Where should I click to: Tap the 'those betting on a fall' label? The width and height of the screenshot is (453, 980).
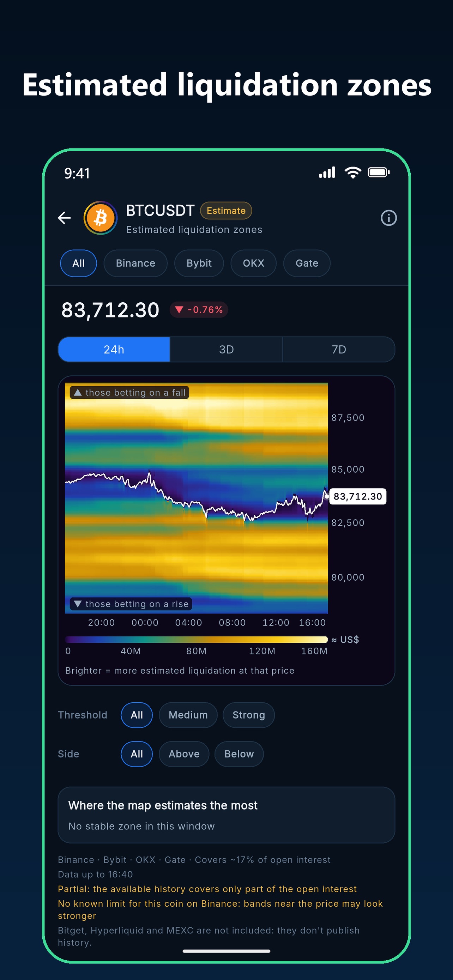(x=129, y=393)
